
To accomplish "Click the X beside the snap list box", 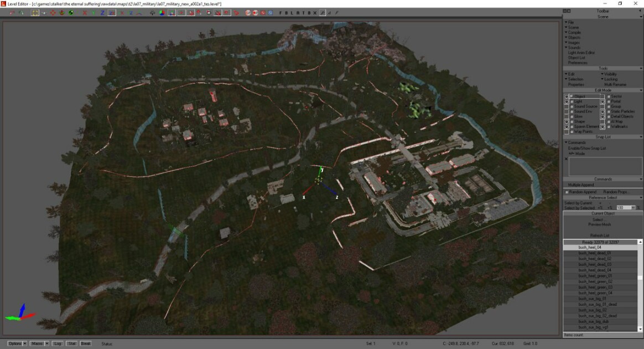I will [x=566, y=158].
